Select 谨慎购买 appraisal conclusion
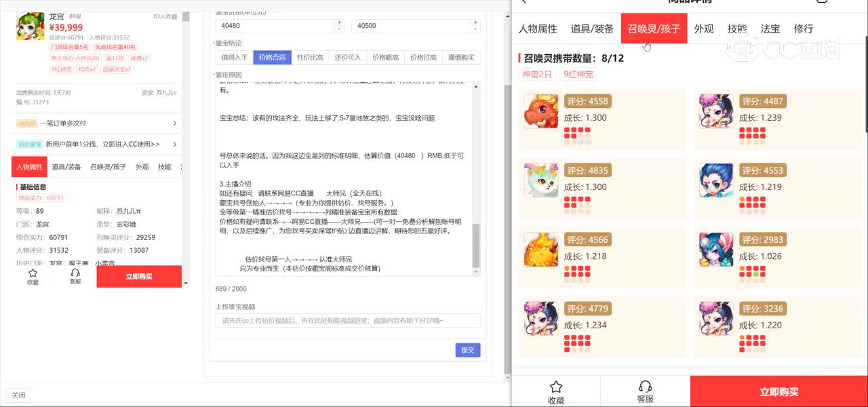 pos(462,58)
